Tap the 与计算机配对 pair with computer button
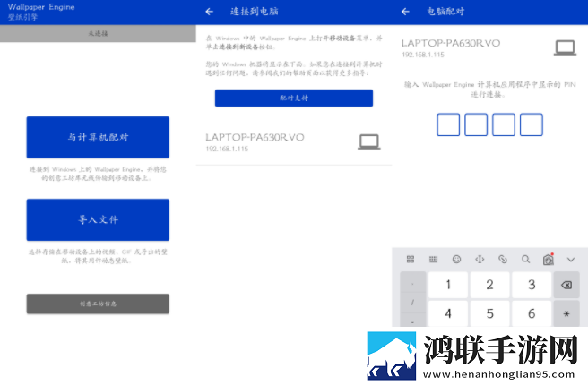The height and width of the screenshot is (385, 588). pos(98,137)
